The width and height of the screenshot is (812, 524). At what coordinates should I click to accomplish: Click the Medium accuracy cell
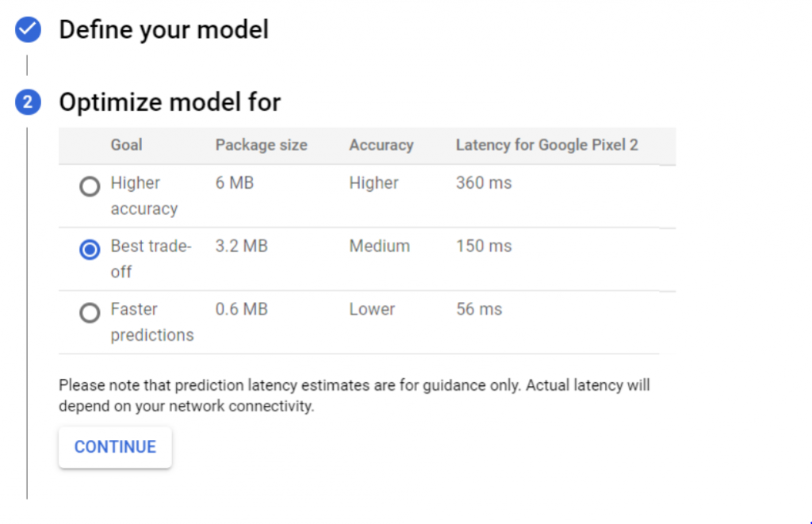[379, 247]
